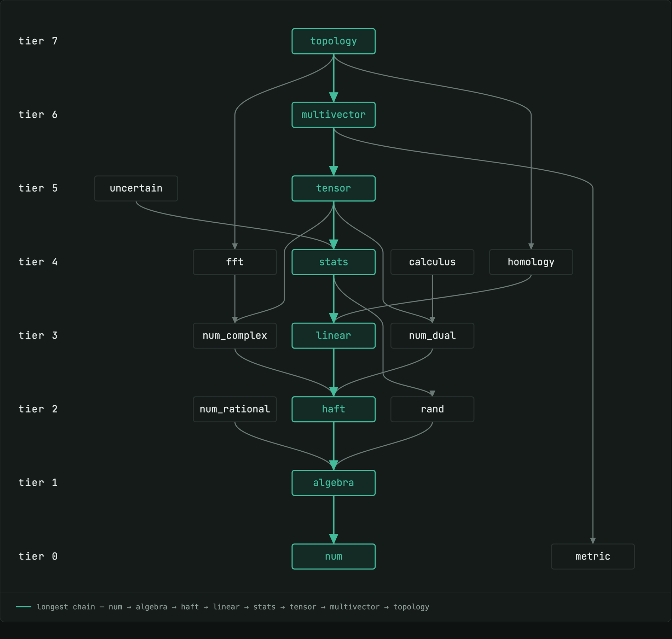Click the tier 1 label
Screen dimensions: 672x639
(38, 482)
